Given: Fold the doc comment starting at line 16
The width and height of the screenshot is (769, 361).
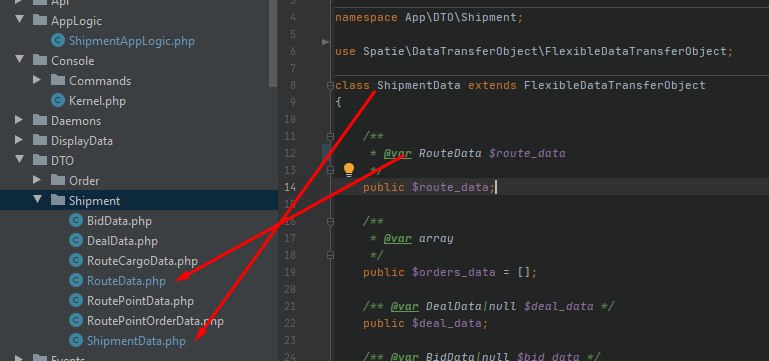Looking at the screenshot, I should (x=330, y=222).
